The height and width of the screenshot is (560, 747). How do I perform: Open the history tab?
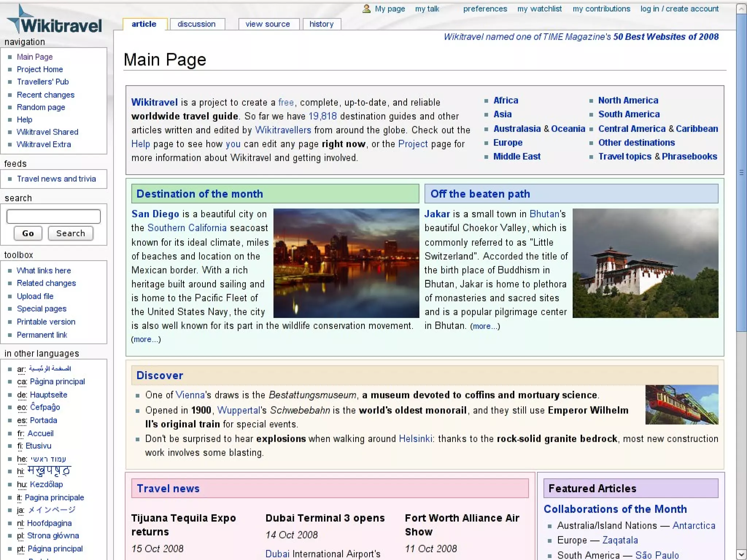(x=321, y=24)
